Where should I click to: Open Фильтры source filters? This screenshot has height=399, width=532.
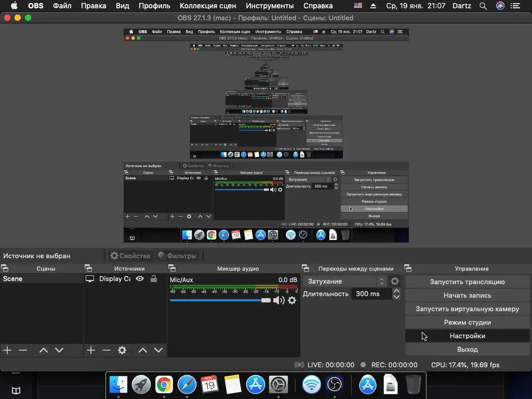(177, 256)
